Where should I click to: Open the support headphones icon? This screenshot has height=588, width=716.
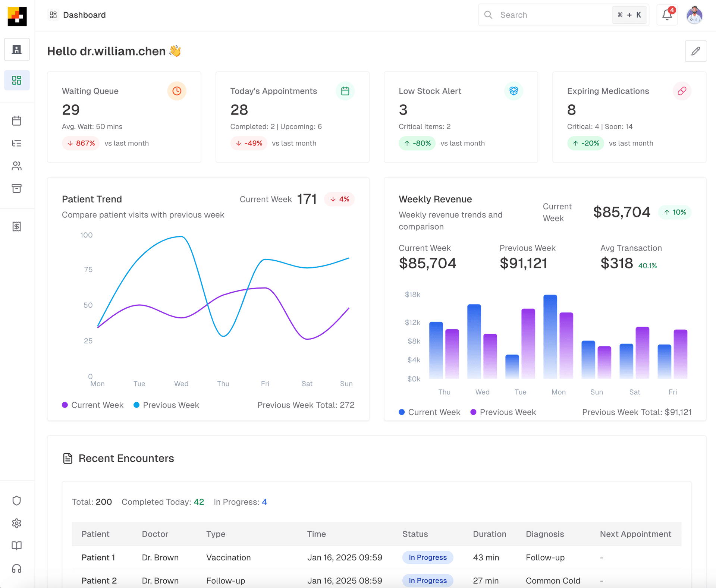pos(17,568)
